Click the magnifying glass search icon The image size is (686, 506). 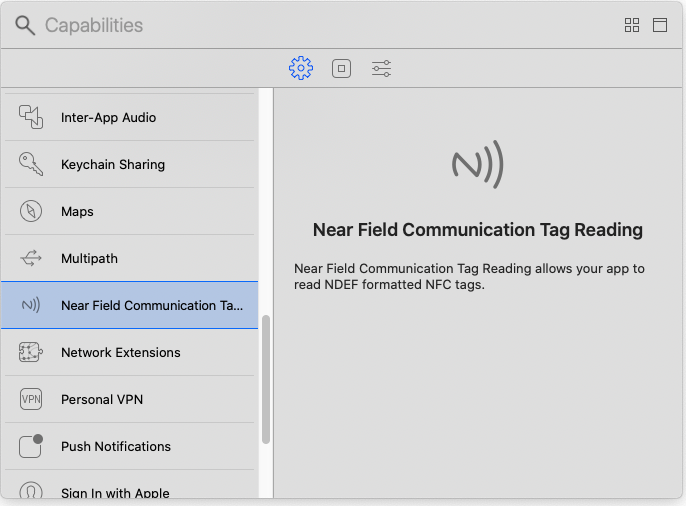pos(25,26)
